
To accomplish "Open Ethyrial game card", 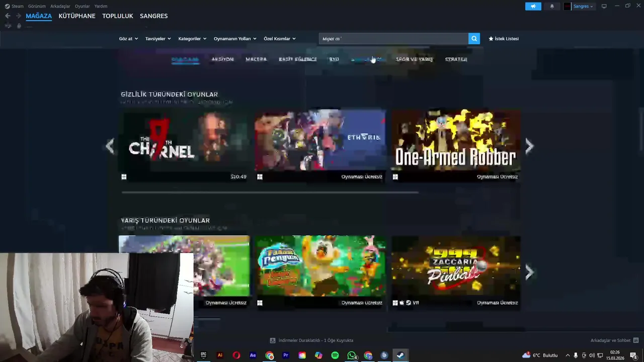I will click(320, 146).
